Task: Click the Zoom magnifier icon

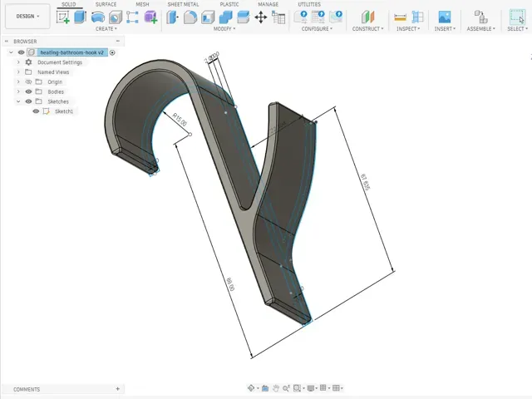Action: tap(286, 388)
